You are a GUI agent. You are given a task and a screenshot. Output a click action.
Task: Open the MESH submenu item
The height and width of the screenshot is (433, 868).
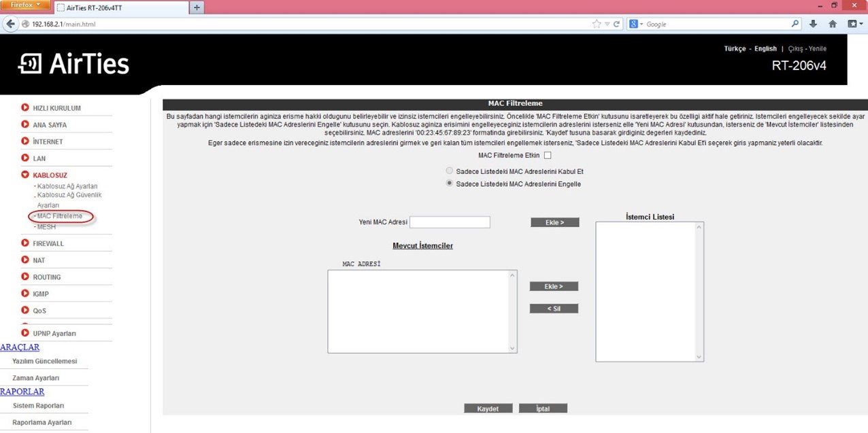pos(46,227)
